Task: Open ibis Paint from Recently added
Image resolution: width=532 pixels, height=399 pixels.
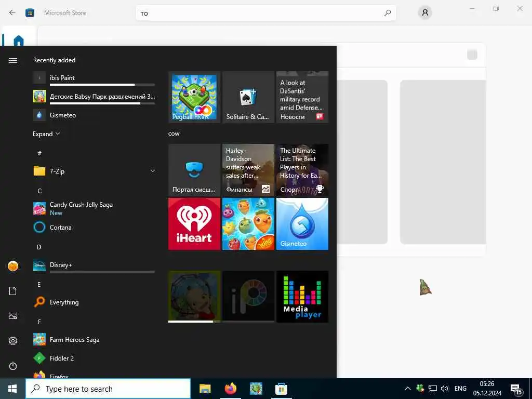Action: coord(94,78)
